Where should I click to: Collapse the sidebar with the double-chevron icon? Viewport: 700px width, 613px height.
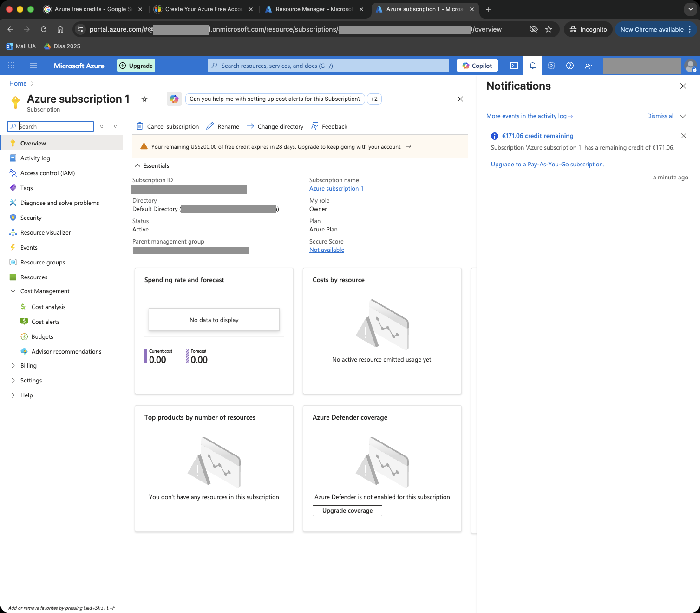[x=116, y=126]
